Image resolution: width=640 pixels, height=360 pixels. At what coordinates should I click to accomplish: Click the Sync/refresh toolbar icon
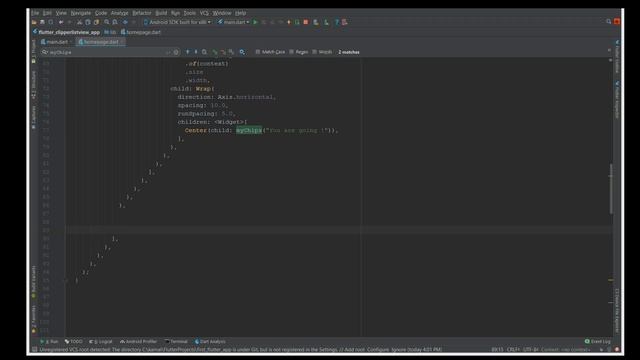[51, 22]
